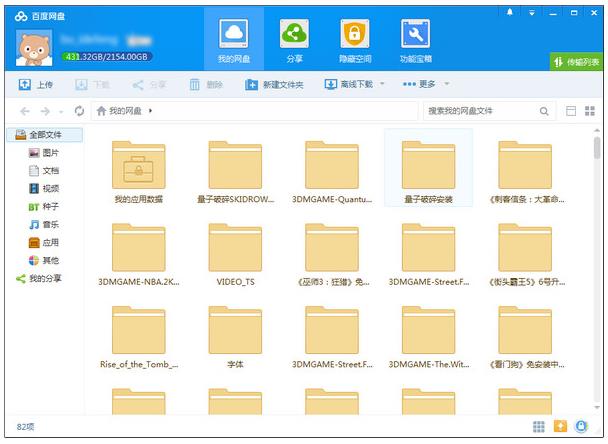608x444 pixels.
Task: Go back with the left arrow
Action: pos(25,111)
